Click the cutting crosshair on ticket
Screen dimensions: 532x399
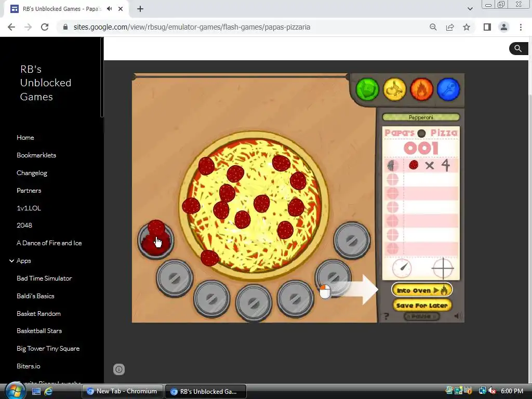443,268
